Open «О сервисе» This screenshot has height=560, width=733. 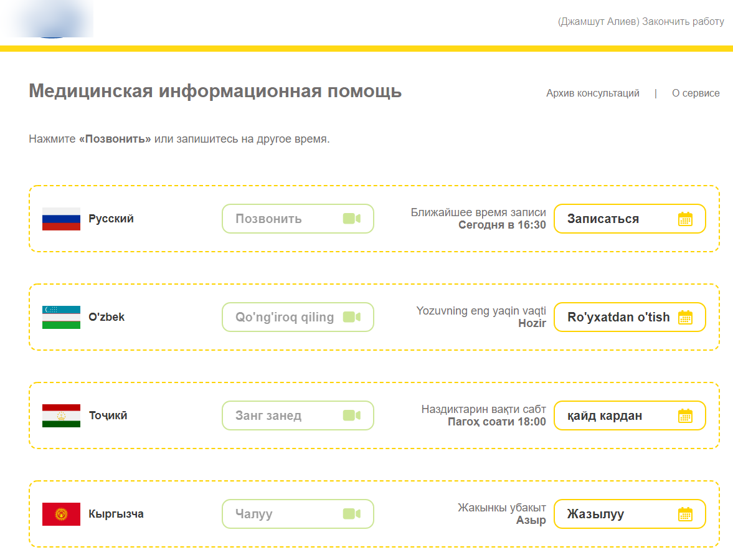click(696, 93)
